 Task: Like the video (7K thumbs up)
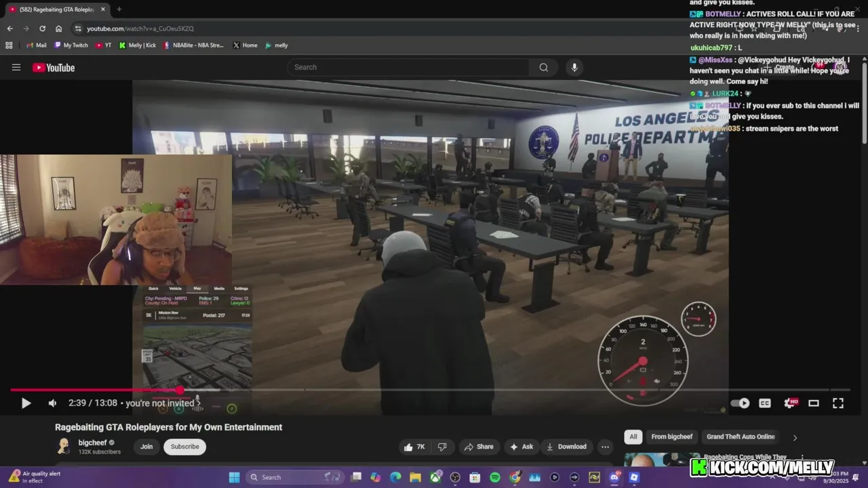tap(414, 447)
